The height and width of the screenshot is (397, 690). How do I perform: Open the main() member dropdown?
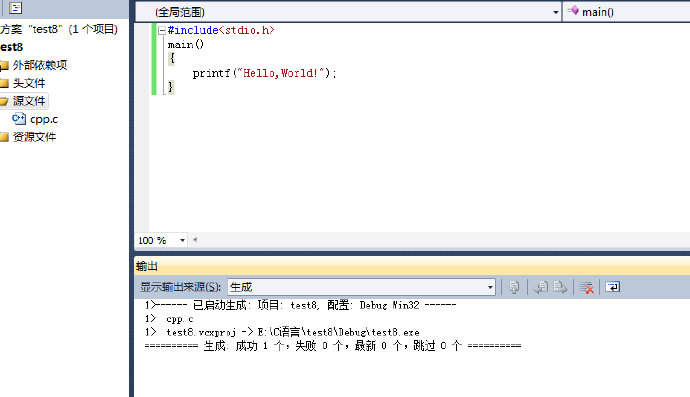(627, 12)
